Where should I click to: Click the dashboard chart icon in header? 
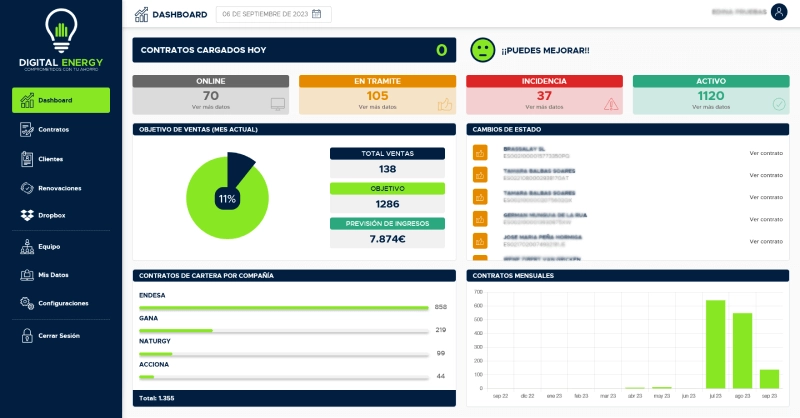tap(141, 14)
